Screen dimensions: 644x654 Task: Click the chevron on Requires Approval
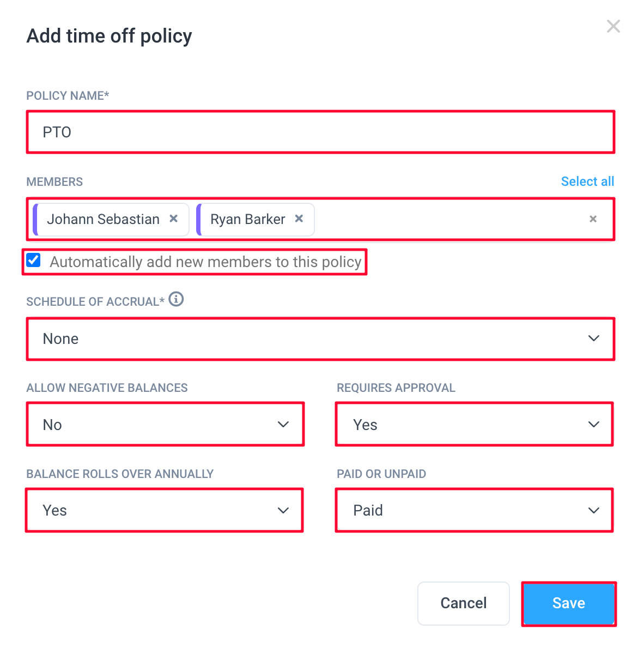point(593,424)
